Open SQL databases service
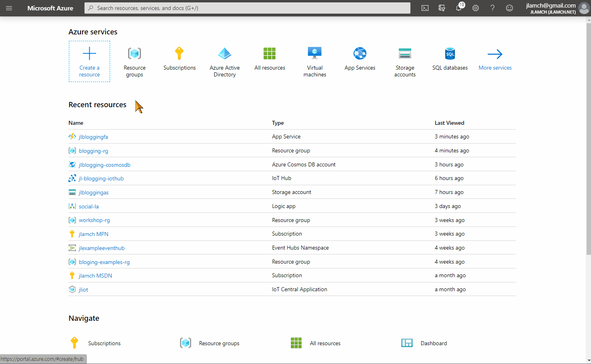The width and height of the screenshot is (591, 364). [450, 59]
